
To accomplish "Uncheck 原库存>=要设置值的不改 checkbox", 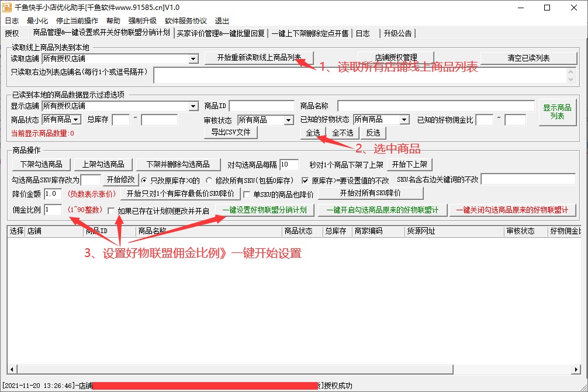I will 305,180.
